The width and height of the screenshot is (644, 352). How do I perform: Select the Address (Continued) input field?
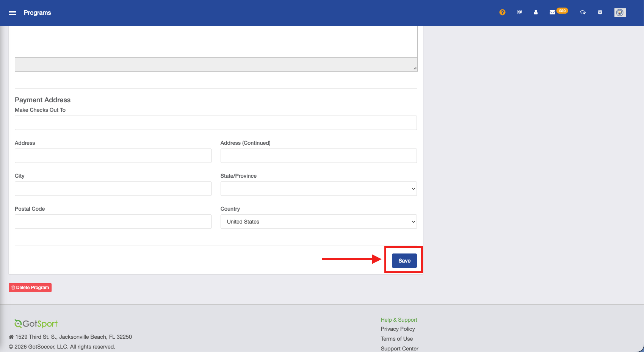pos(318,156)
